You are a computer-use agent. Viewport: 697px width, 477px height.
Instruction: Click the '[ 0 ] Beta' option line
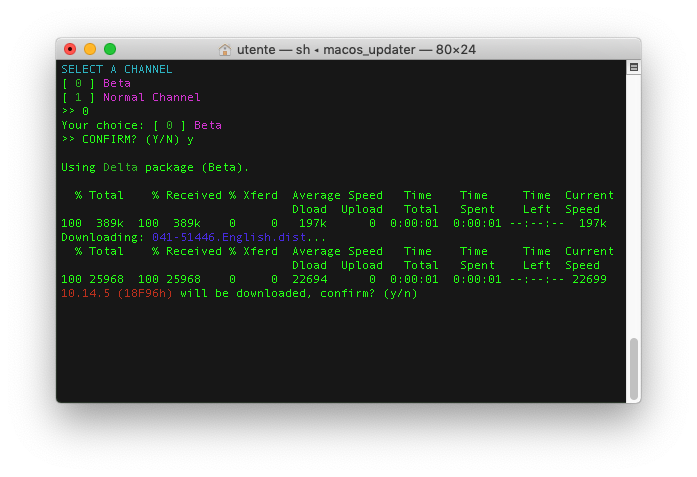click(96, 83)
